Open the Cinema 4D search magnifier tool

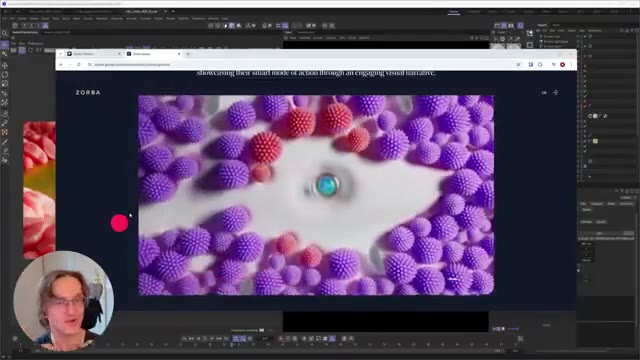(5, 33)
